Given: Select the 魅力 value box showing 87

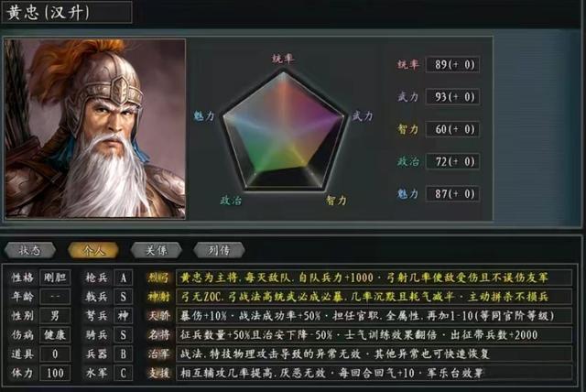Looking at the screenshot, I should tap(452, 194).
